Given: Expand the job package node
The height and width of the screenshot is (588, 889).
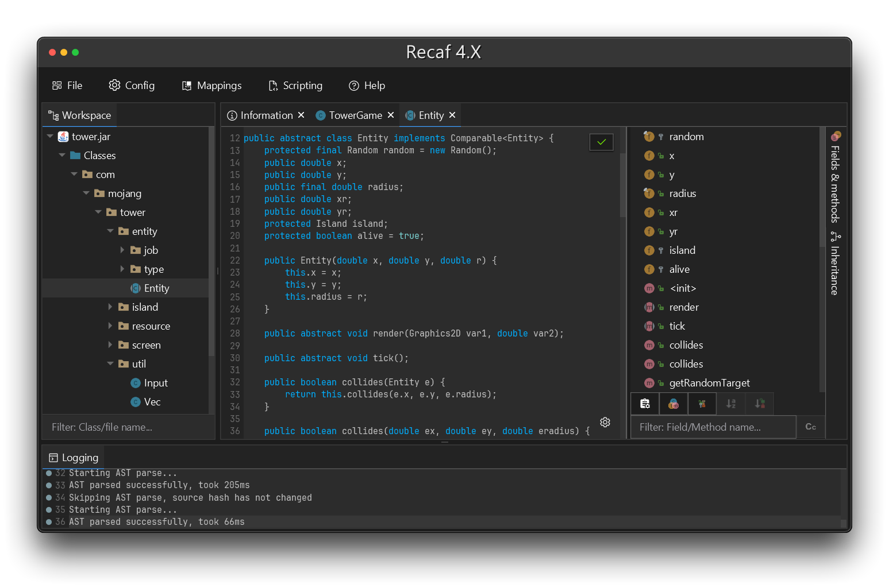Looking at the screenshot, I should (122, 250).
